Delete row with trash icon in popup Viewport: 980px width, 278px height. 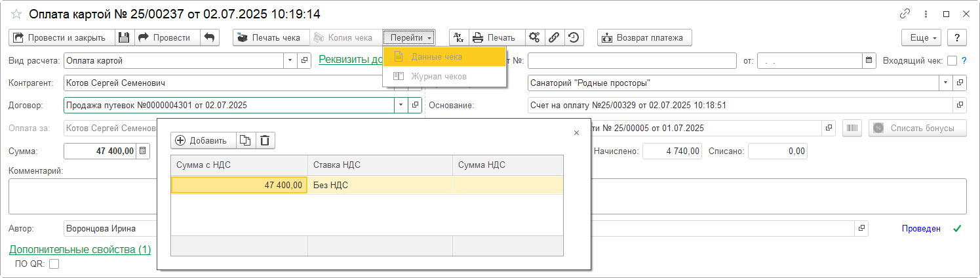point(265,140)
